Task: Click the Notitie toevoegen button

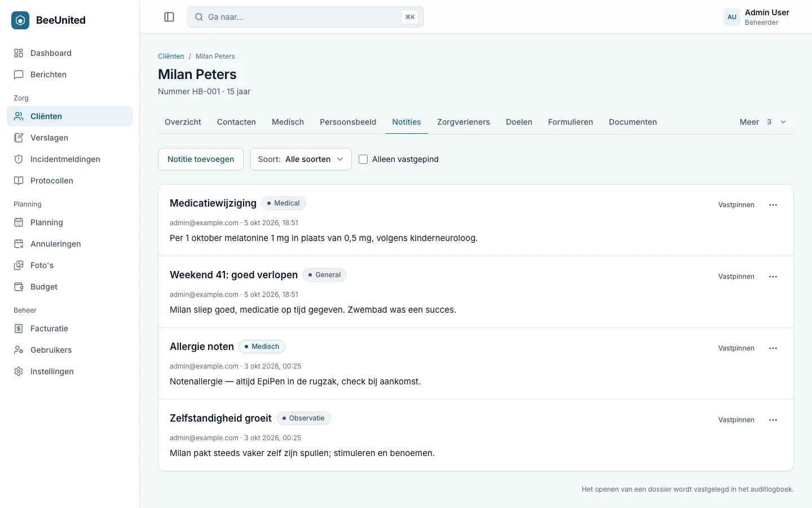Action: tap(201, 159)
